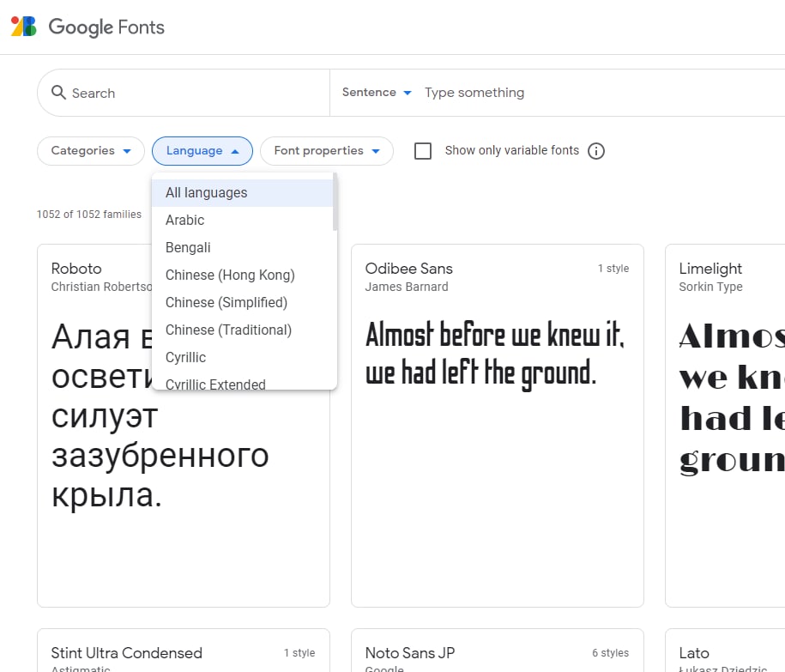This screenshot has width=785, height=672.
Task: Open the Font properties dropdown
Action: point(326,151)
